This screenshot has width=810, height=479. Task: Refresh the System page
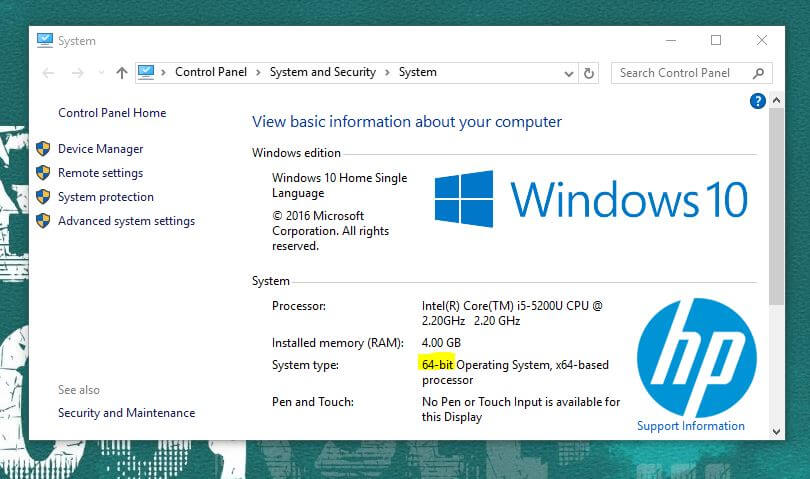[588, 73]
